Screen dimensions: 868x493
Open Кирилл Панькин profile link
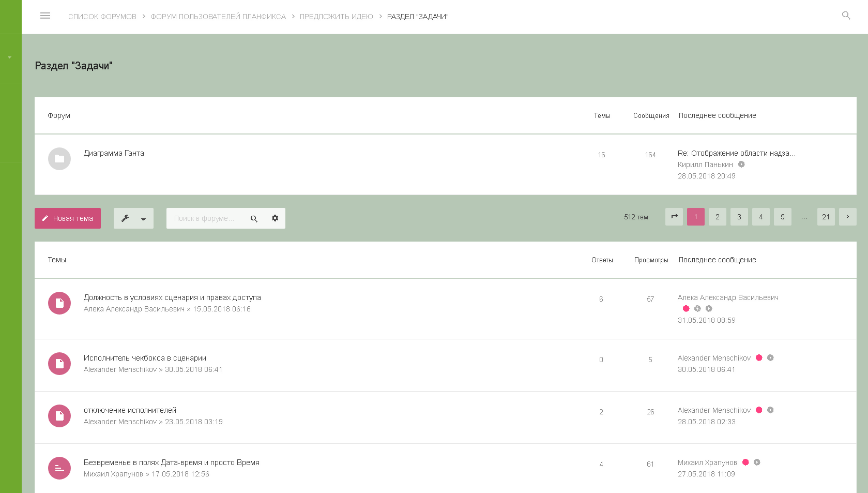pos(705,165)
